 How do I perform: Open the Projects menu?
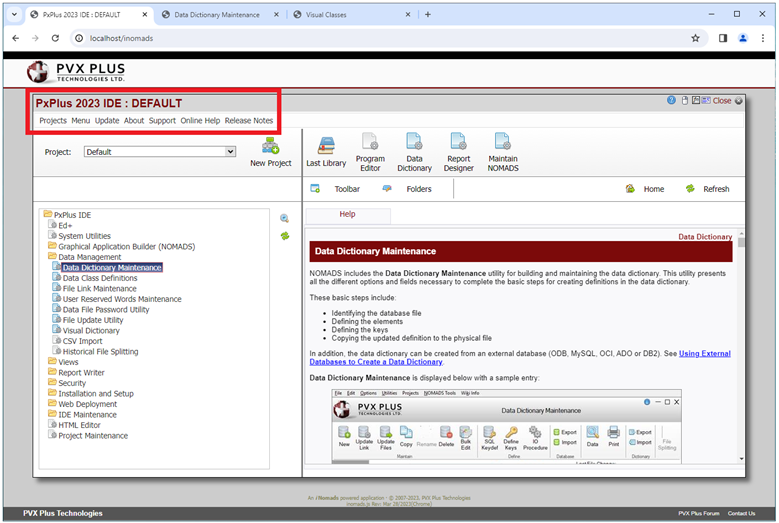click(53, 121)
